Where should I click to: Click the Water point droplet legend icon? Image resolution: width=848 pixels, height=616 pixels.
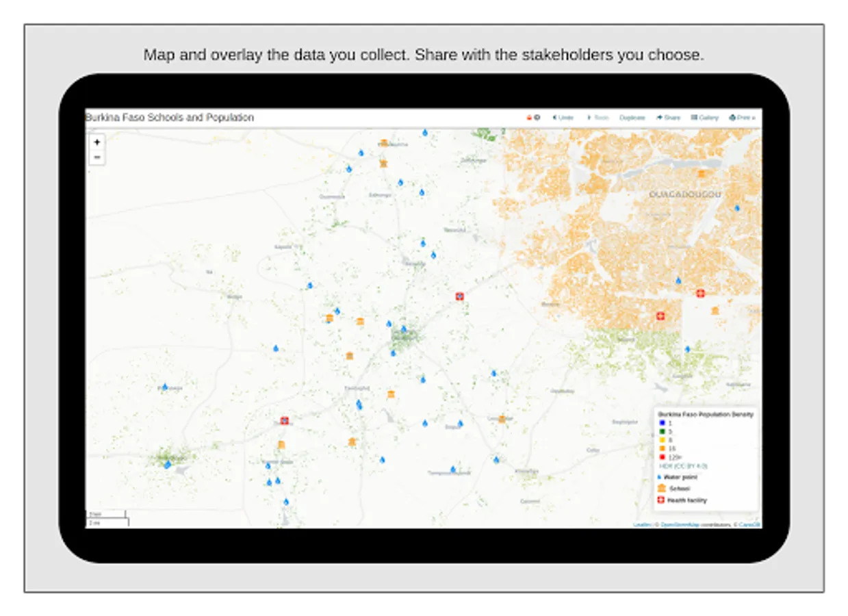click(660, 476)
